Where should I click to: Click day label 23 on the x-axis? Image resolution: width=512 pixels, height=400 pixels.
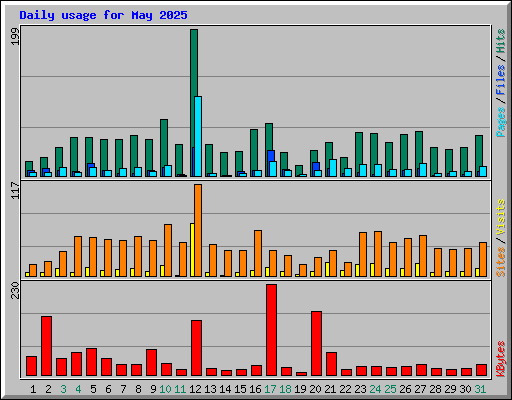pyautogui.click(x=360, y=389)
